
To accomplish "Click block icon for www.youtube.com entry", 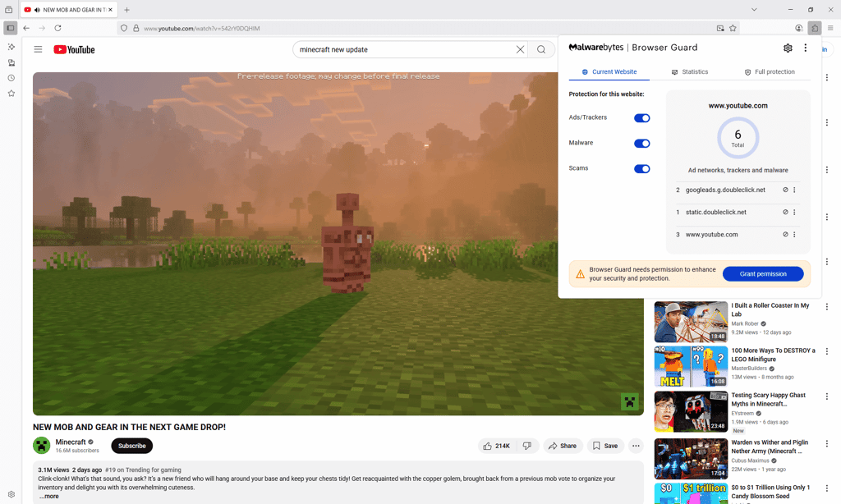I will click(785, 234).
